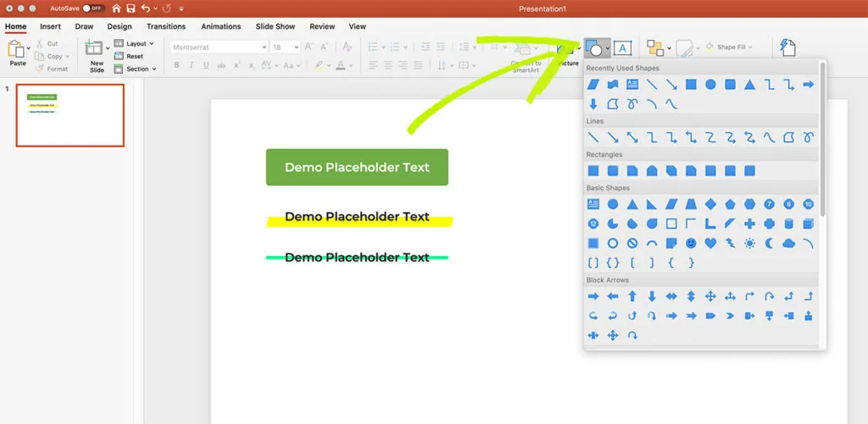
Task: Select slide 1 thumbnail
Action: 70,115
